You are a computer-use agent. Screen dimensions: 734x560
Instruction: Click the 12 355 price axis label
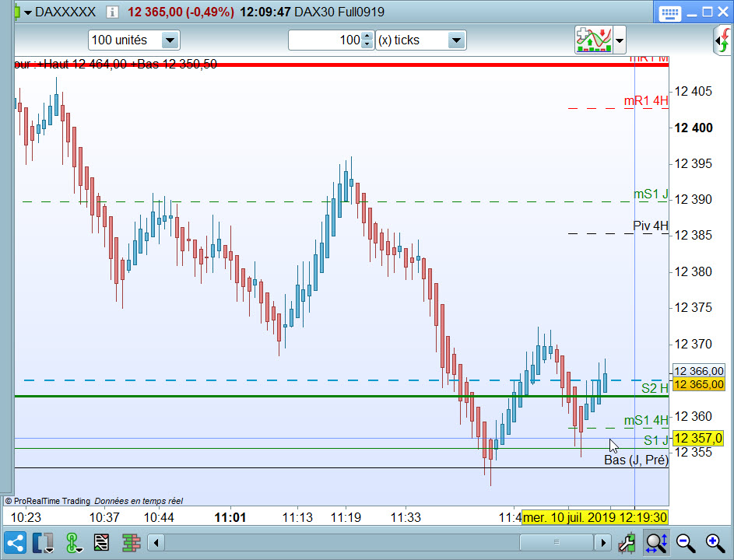(x=694, y=453)
